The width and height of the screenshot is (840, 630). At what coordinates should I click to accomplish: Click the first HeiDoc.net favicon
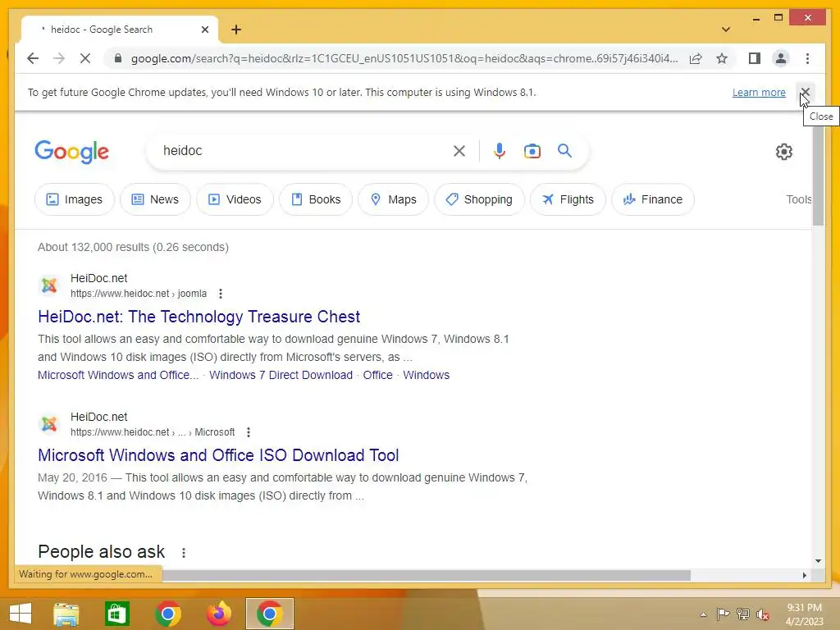pyautogui.click(x=49, y=285)
